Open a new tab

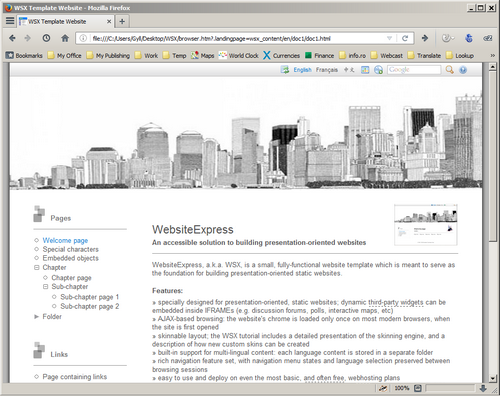pos(122,21)
